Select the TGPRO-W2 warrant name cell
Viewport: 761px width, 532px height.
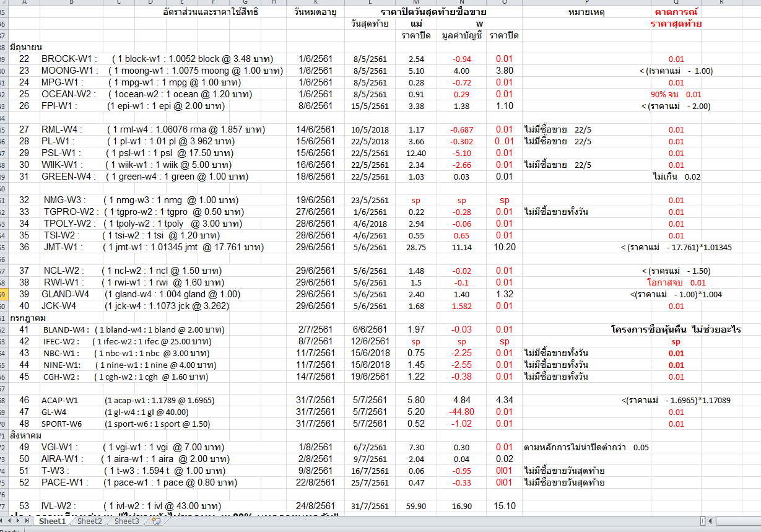[x=70, y=212]
